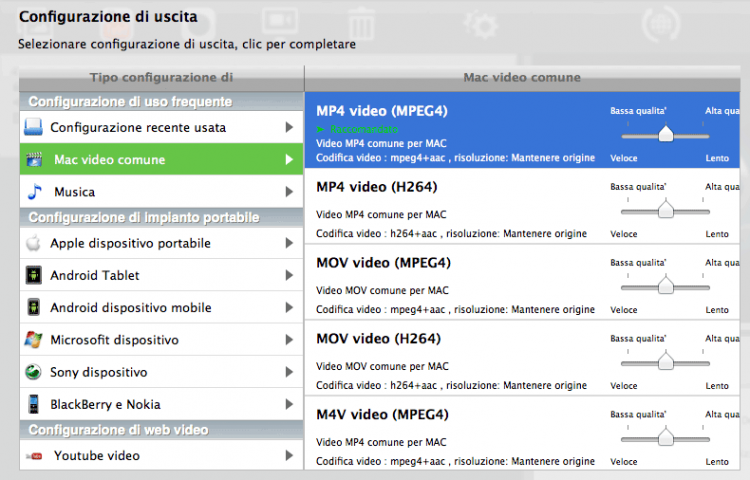Click the Android dispositivo mobile label
The height and width of the screenshot is (480, 750).
pyautogui.click(x=131, y=307)
